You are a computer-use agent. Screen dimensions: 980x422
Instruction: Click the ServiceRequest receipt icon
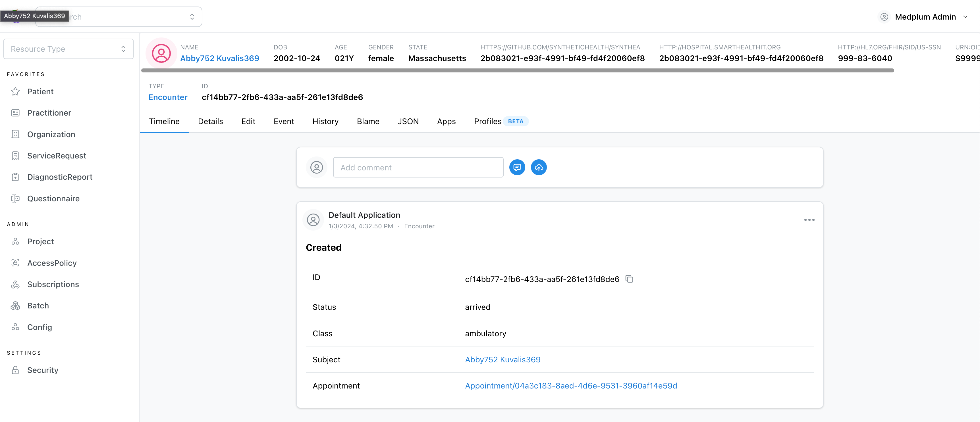15,156
